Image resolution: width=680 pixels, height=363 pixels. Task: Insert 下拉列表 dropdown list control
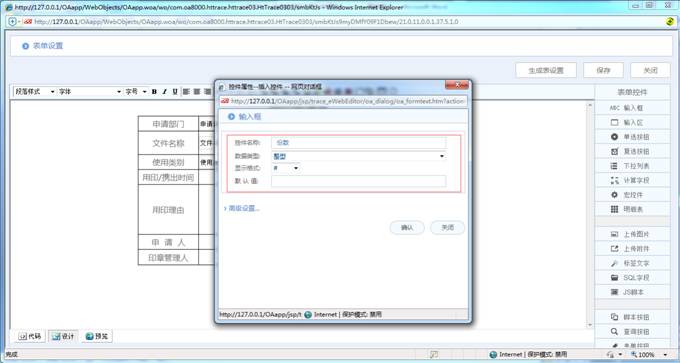pos(632,166)
